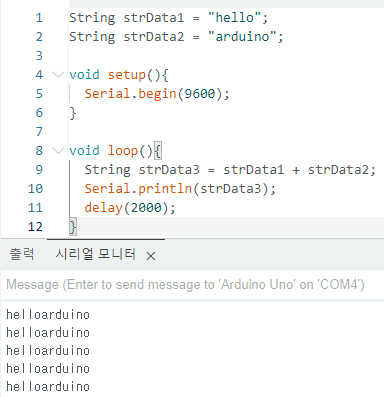This screenshot has width=384, height=397.
Task: Click line number 1 in gutter
Action: [39, 18]
